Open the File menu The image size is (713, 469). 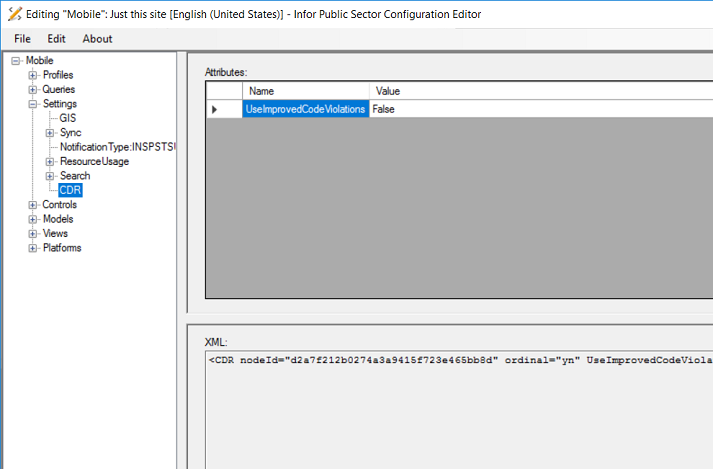[x=22, y=39]
